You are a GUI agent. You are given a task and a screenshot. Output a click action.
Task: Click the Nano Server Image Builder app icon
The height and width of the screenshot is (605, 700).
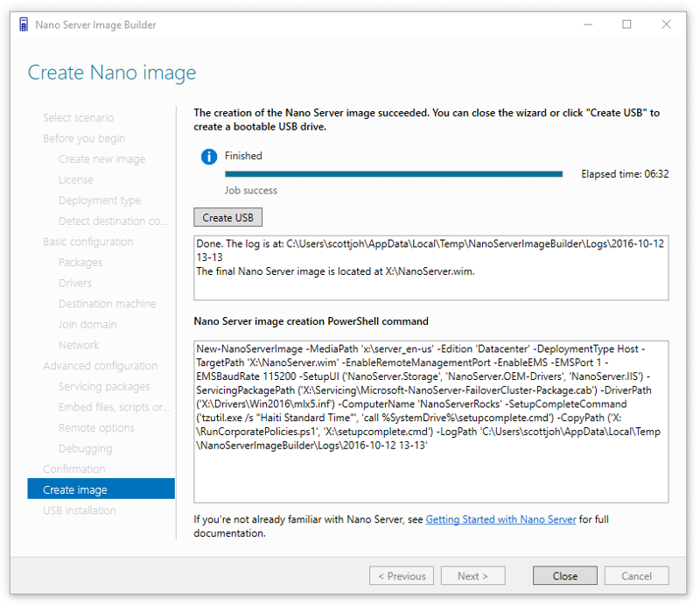click(24, 25)
